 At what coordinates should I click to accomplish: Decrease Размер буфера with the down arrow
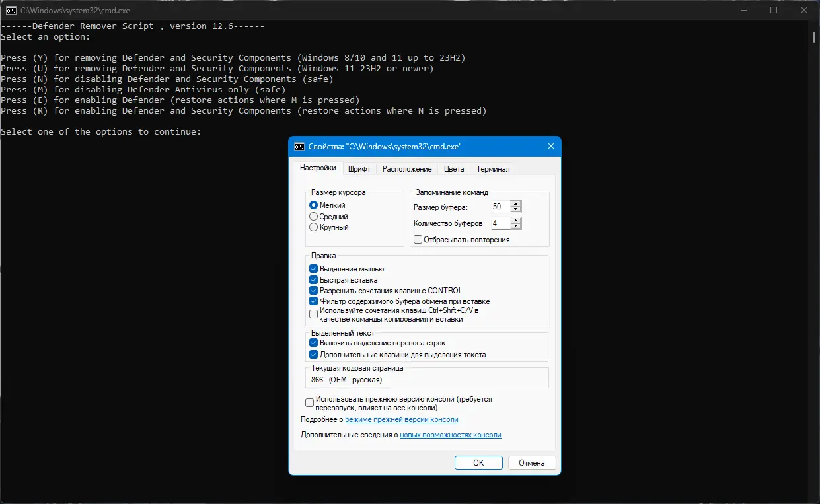point(516,210)
